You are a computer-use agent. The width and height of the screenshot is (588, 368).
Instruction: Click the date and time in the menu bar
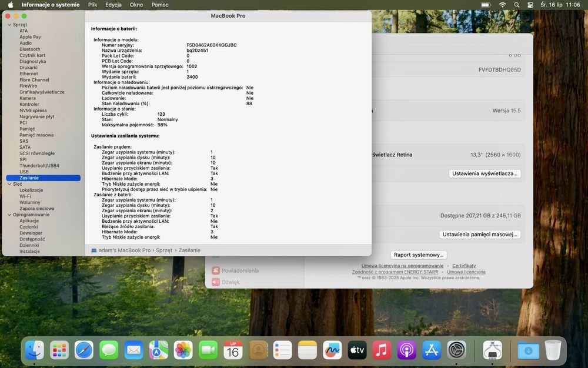tap(560, 5)
